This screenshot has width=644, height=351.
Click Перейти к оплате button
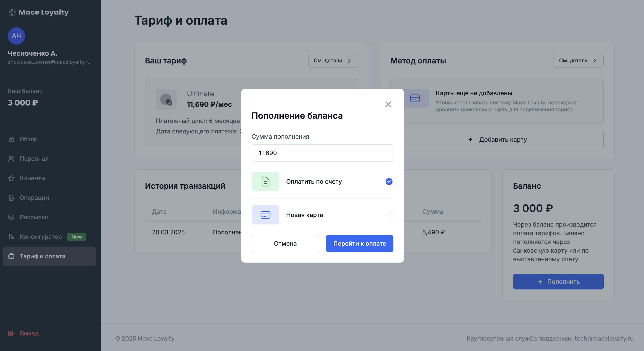360,244
